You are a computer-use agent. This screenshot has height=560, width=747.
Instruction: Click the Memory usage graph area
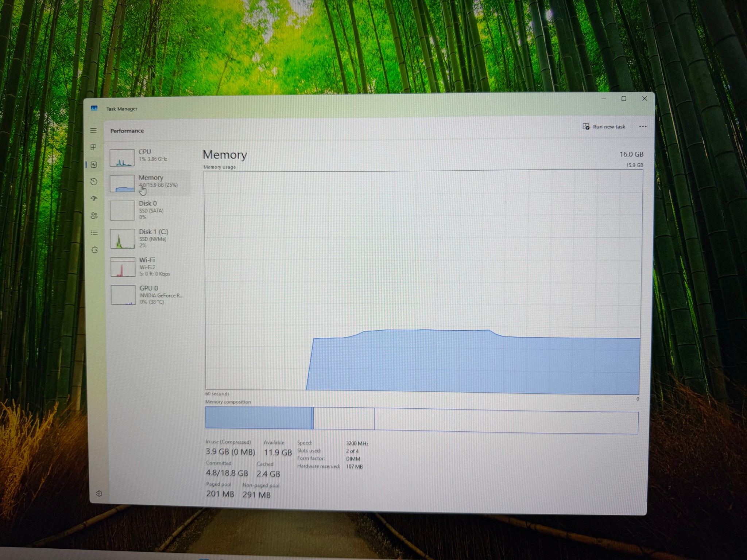coord(423,282)
